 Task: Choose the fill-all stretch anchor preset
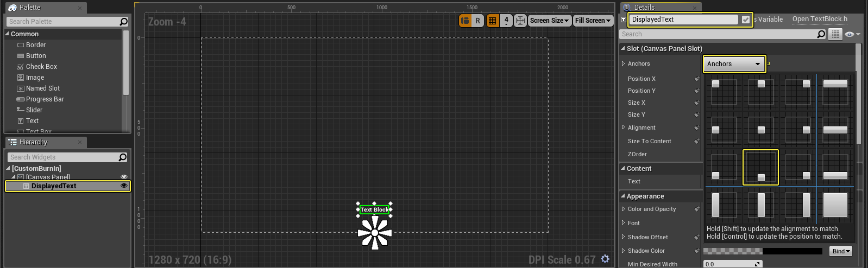(835, 206)
